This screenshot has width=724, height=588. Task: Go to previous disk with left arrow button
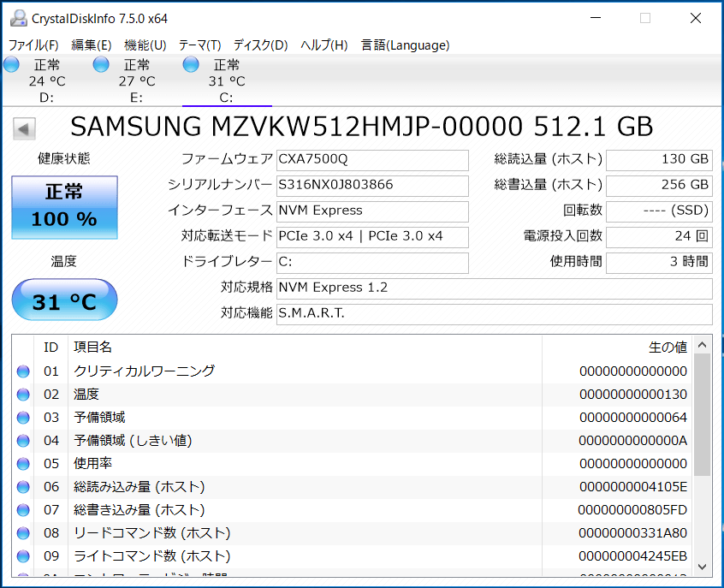(24, 129)
